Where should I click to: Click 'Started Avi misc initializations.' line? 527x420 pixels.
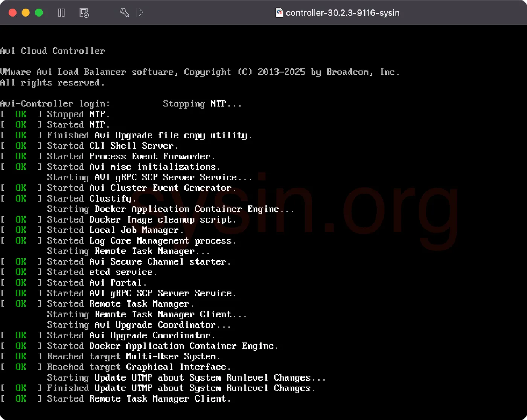click(x=134, y=167)
